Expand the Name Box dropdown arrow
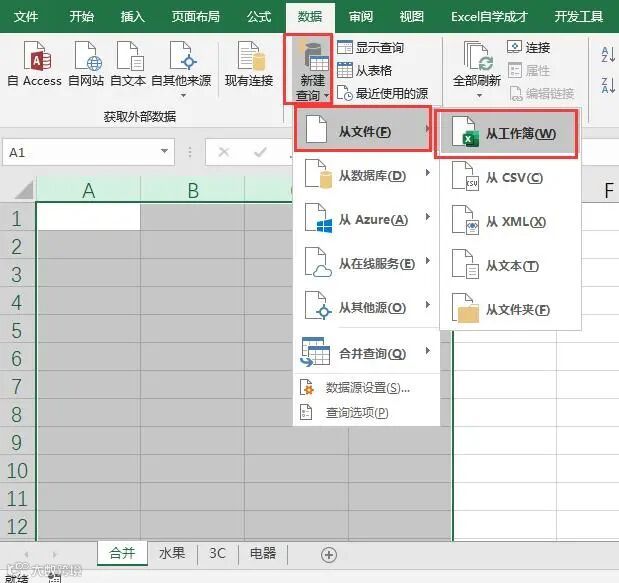 [x=164, y=151]
